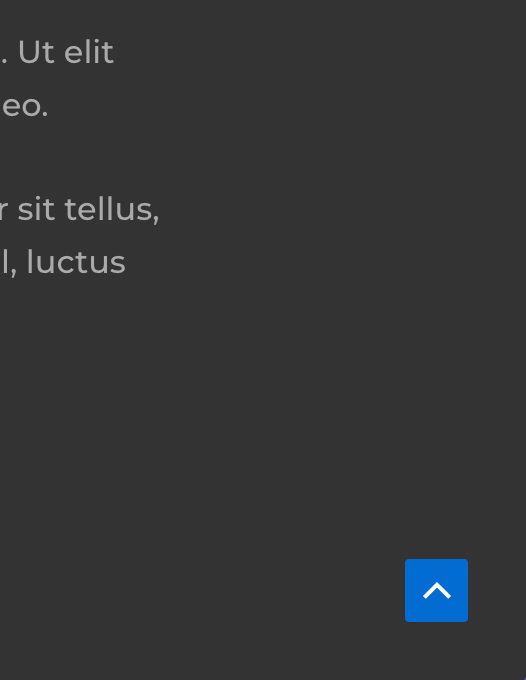Click the blank gap between "eo." and "sit tellus"
526x680 pixels.
[78, 157]
